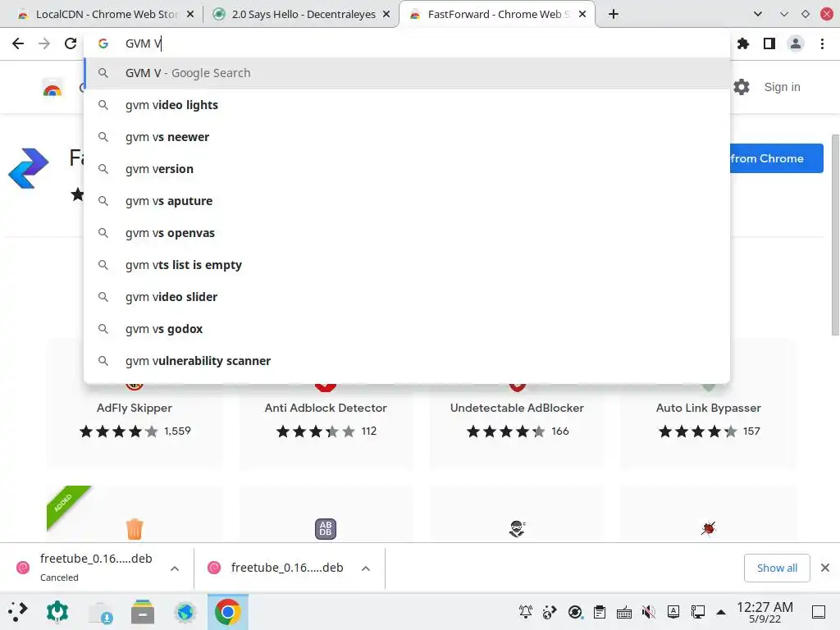
Task: Open the clipboard tray icon
Action: [600, 611]
